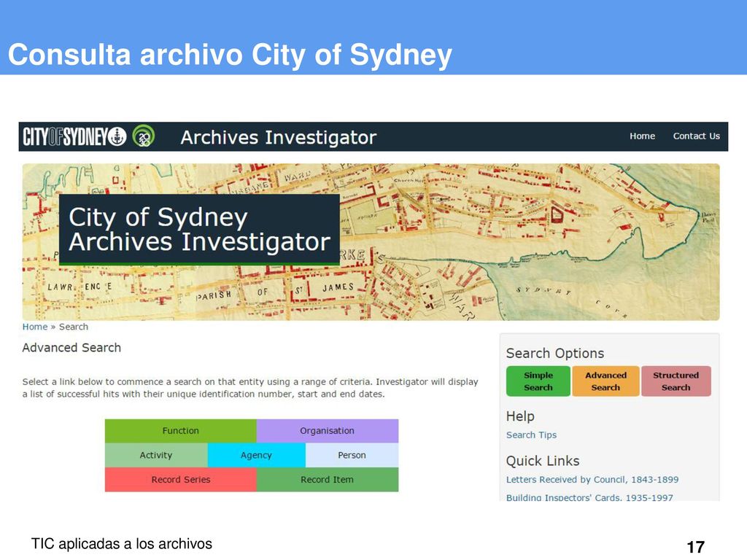Open Building Inspectors' Cards, 1935-1997 link
Viewport: 747px width, 560px height.
click(589, 497)
